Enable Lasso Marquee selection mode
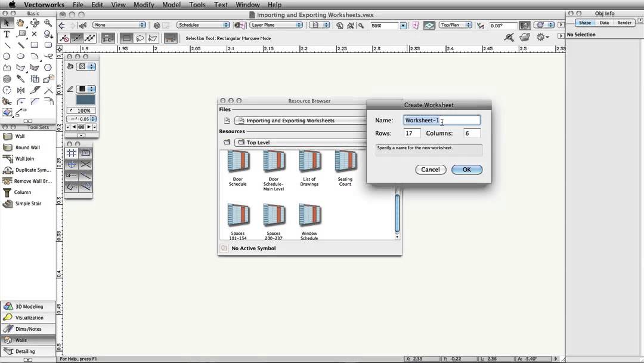The image size is (644, 363). pyautogui.click(x=140, y=38)
